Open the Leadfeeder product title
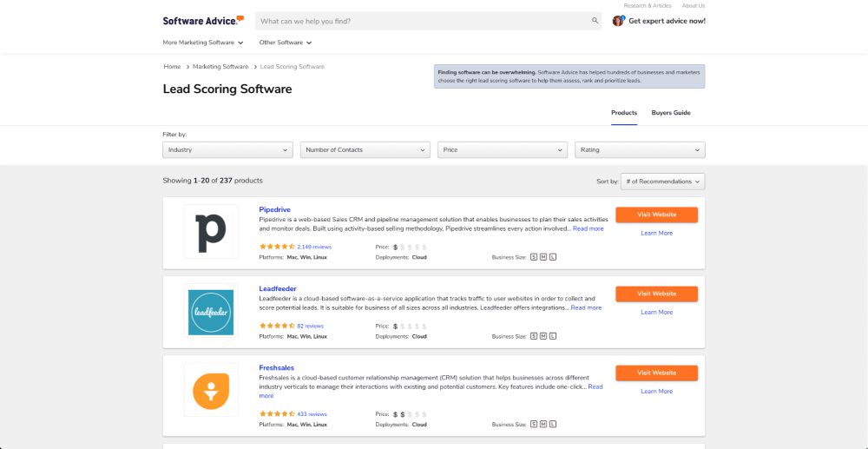The image size is (868, 449). (x=278, y=289)
